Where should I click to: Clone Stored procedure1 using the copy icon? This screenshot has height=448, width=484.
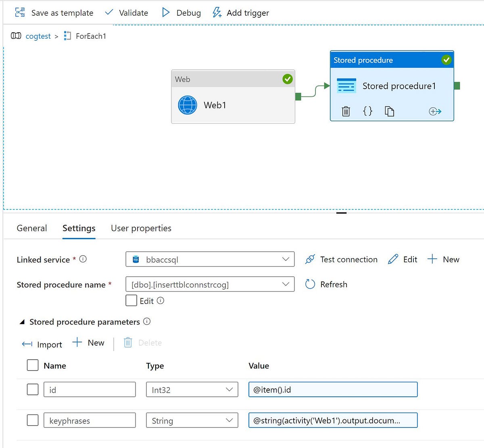click(389, 111)
